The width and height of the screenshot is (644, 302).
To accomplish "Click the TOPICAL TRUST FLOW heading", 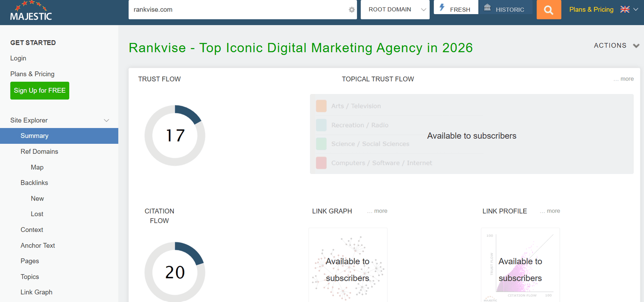I will click(378, 79).
